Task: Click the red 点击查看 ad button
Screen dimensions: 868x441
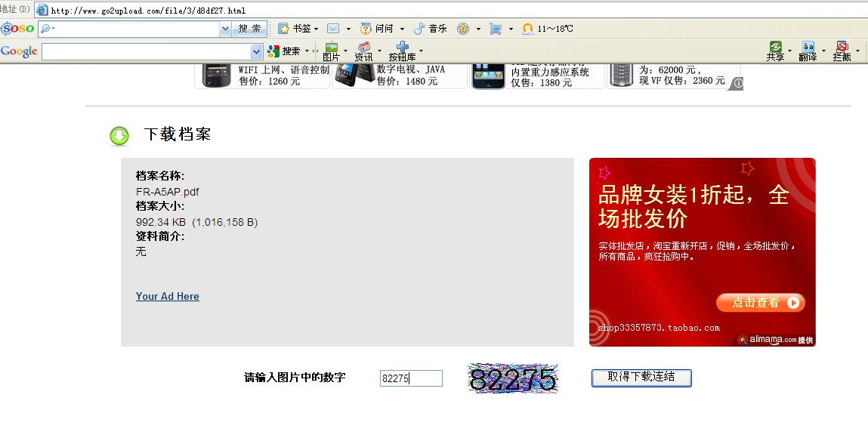Action: 760,303
